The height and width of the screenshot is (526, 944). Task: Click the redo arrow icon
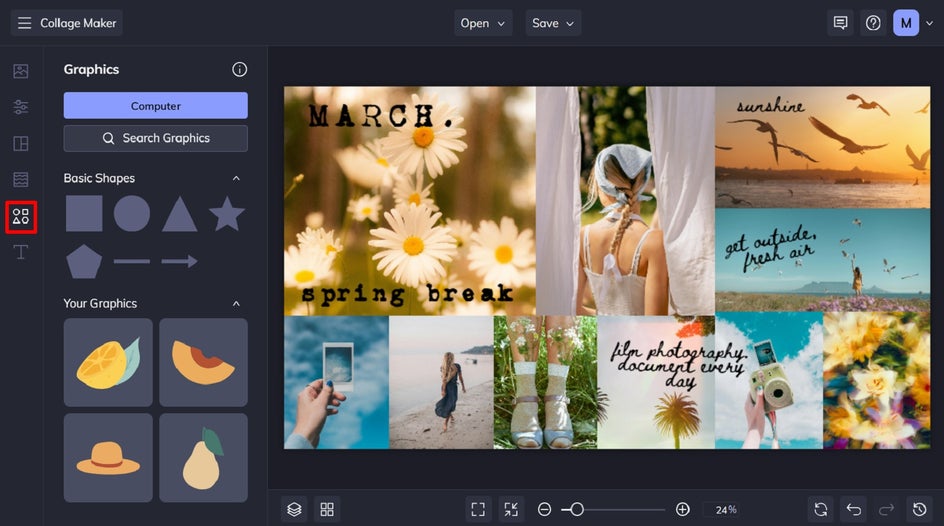click(x=886, y=510)
